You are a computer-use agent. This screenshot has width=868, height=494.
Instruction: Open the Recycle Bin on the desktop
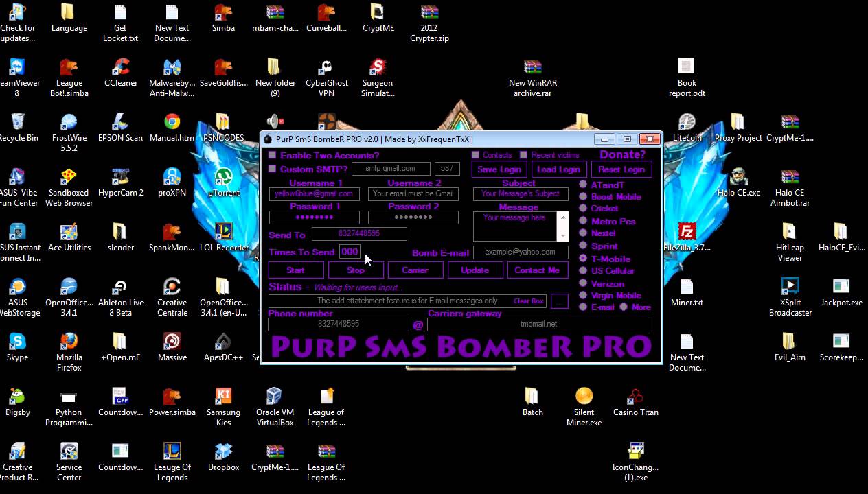[x=18, y=128]
